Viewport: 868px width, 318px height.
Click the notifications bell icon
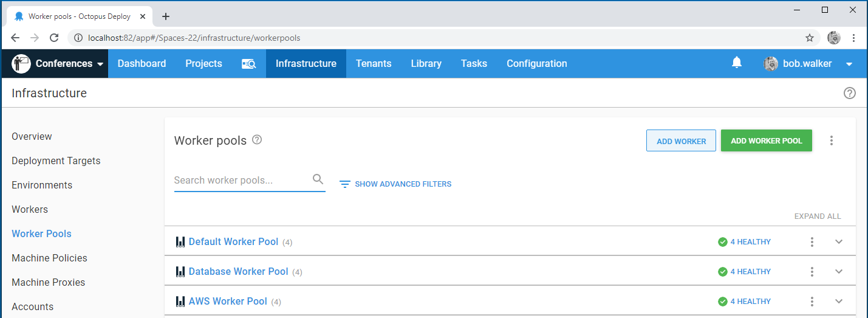737,63
